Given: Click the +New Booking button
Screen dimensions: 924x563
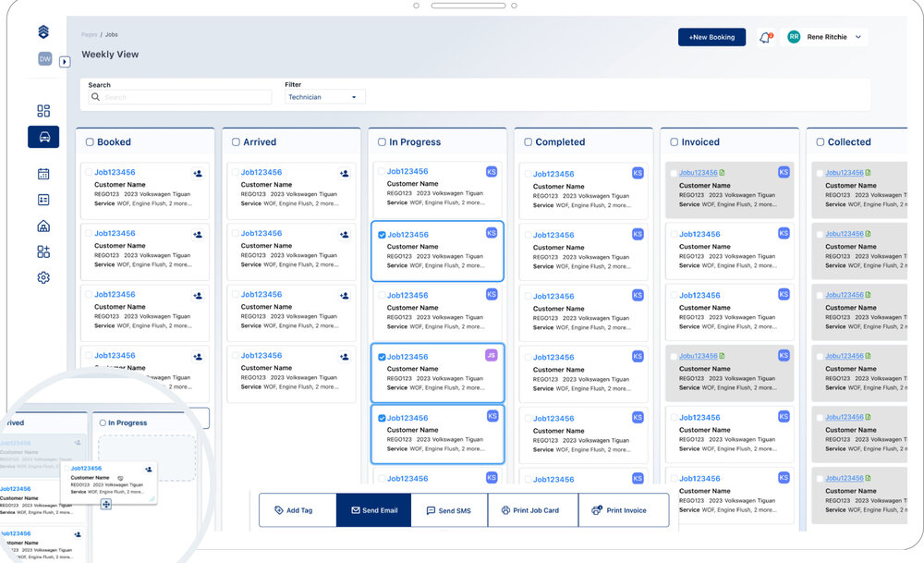Looking at the screenshot, I should tap(711, 37).
